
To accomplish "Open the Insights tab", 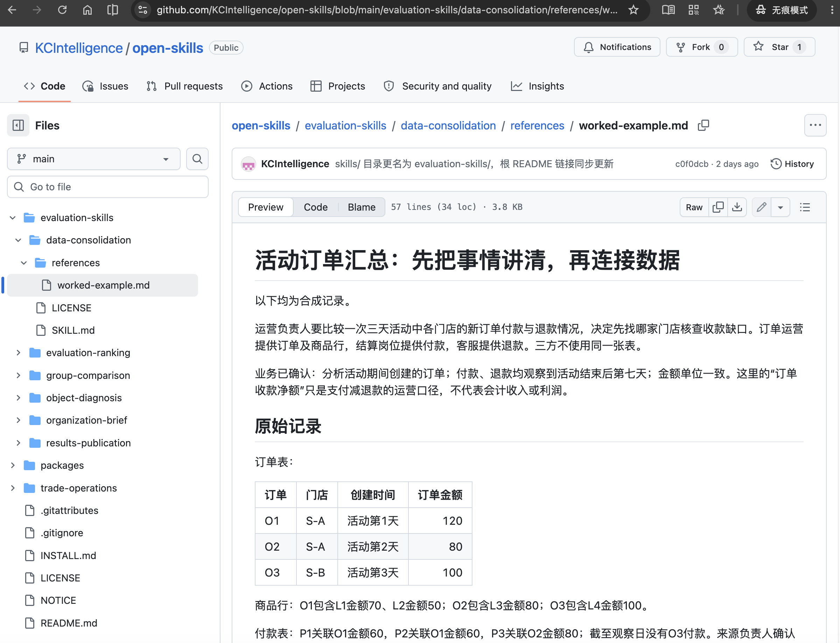I will [x=538, y=86].
